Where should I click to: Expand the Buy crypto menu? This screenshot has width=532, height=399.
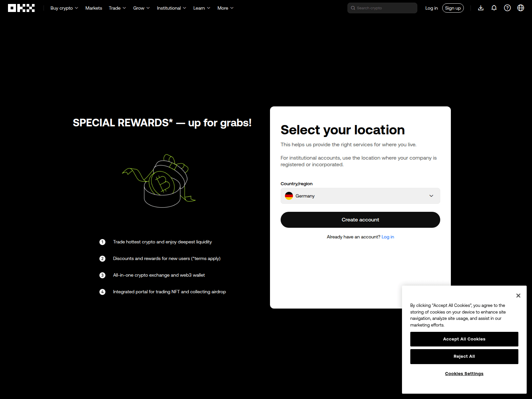coord(64,8)
